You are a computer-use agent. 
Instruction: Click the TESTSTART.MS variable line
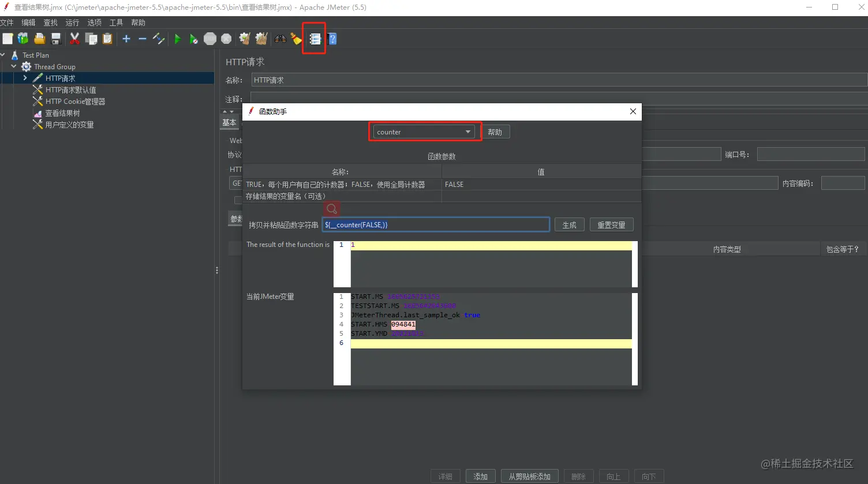point(404,306)
